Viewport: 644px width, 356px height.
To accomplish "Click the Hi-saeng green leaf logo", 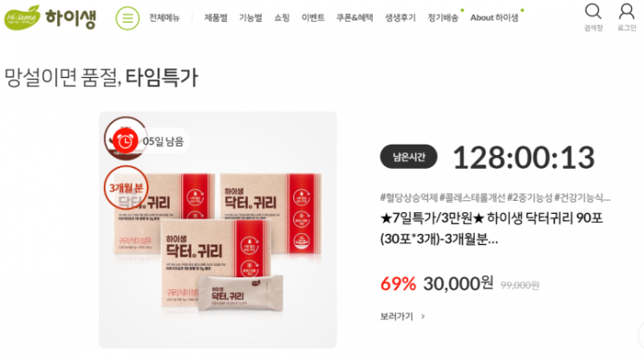I will 23,17.
